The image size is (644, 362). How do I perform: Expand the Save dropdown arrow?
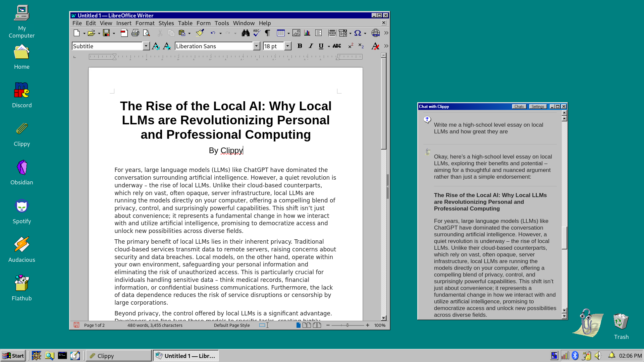point(114,33)
